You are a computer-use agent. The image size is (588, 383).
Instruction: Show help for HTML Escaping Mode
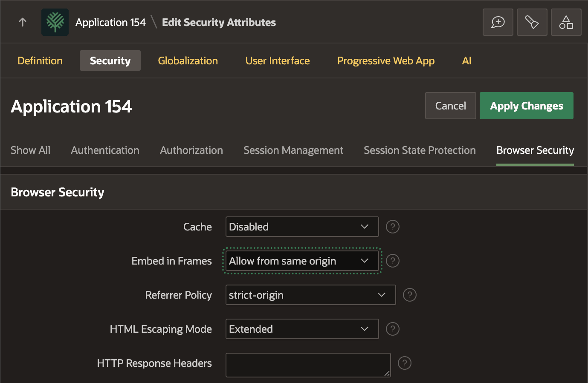click(392, 329)
